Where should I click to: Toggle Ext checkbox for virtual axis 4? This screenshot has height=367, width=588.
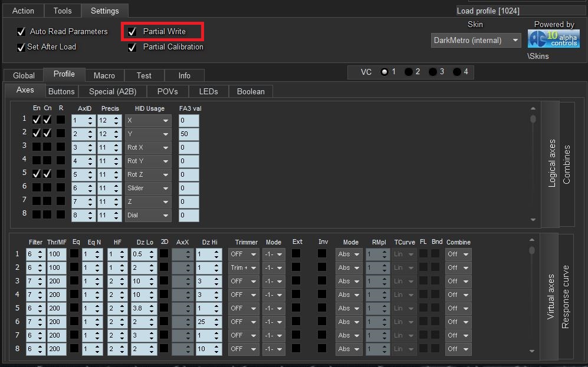pyautogui.click(x=296, y=294)
